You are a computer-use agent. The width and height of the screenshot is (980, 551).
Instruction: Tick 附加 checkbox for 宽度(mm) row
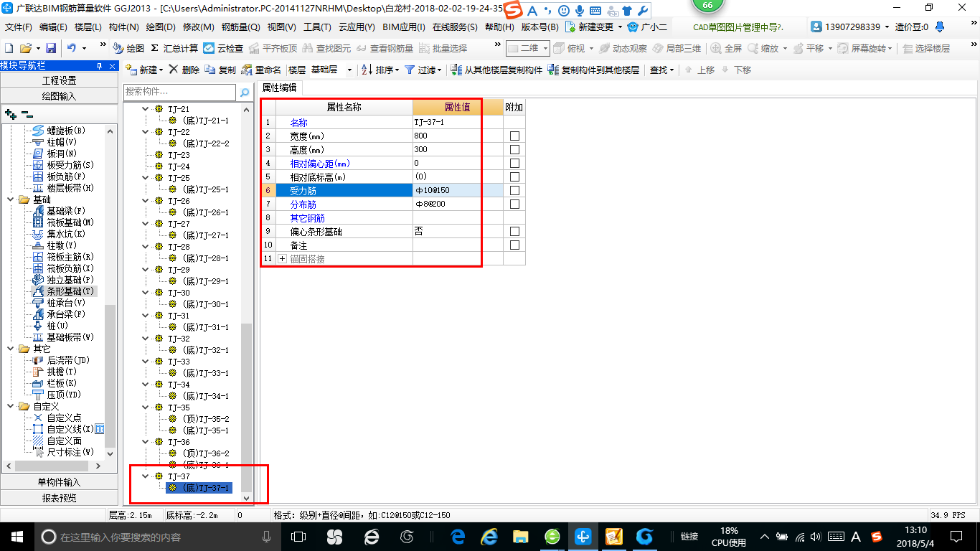click(514, 136)
